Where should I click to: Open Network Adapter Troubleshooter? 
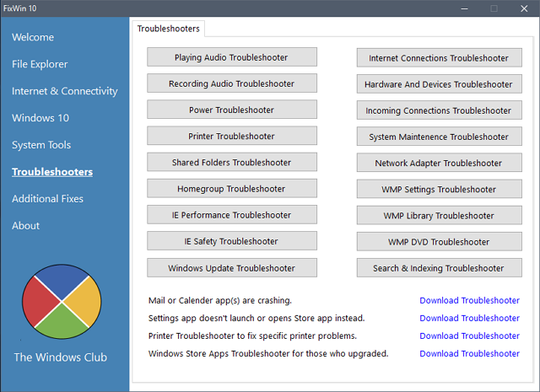coord(439,163)
